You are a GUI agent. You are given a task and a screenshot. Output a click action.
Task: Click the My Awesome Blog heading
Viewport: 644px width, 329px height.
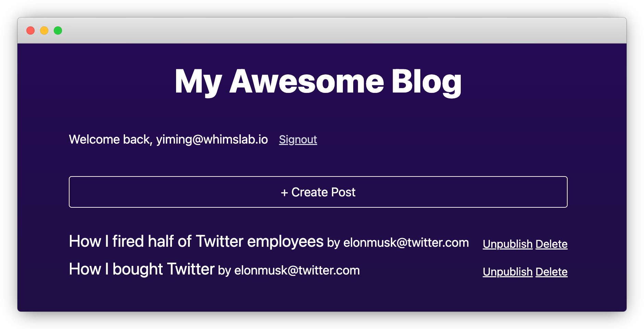coord(318,82)
